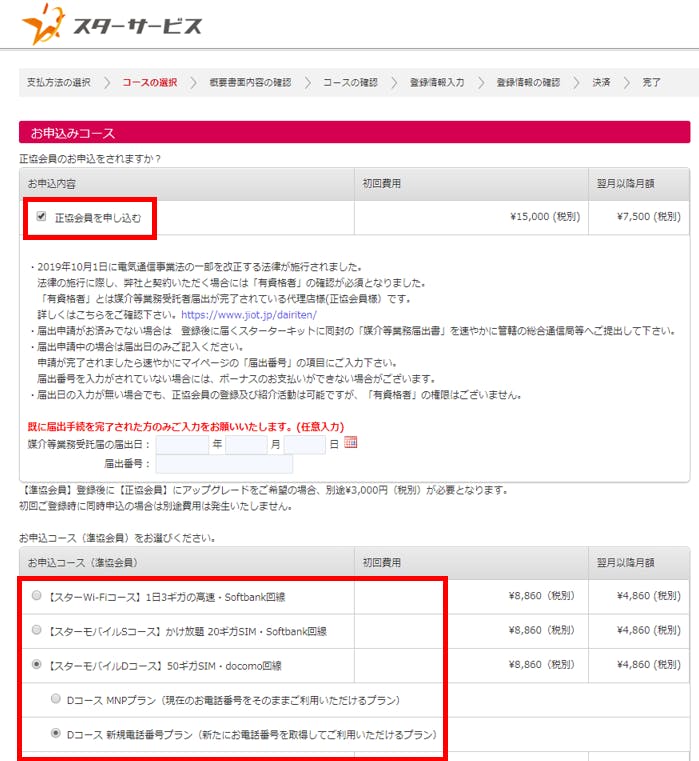The width and height of the screenshot is (699, 761).
Task: Toggle the 正協会員を申し込む checkbox
Action: (x=41, y=216)
